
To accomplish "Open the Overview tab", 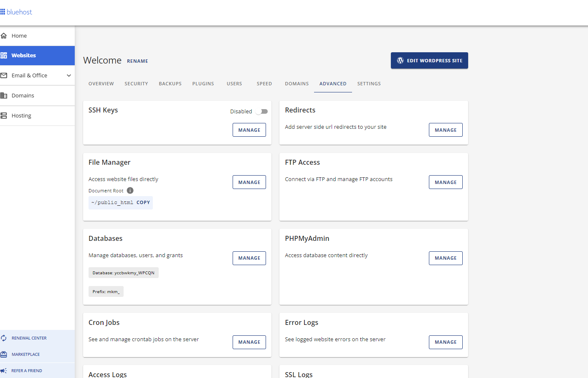I will (101, 84).
